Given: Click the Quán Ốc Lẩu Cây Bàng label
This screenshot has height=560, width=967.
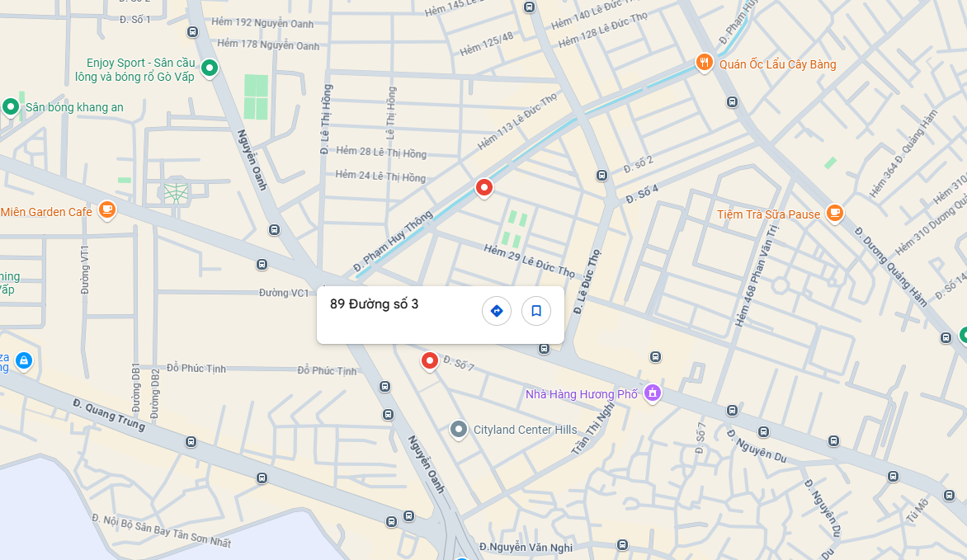Looking at the screenshot, I should 778,65.
